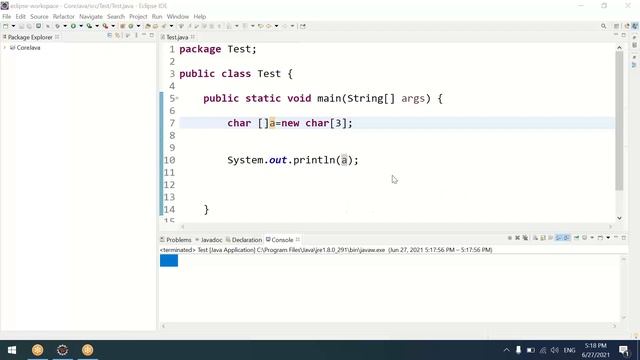Click the New file toolbar icon
This screenshot has width=640, height=360.
[x=5, y=26]
